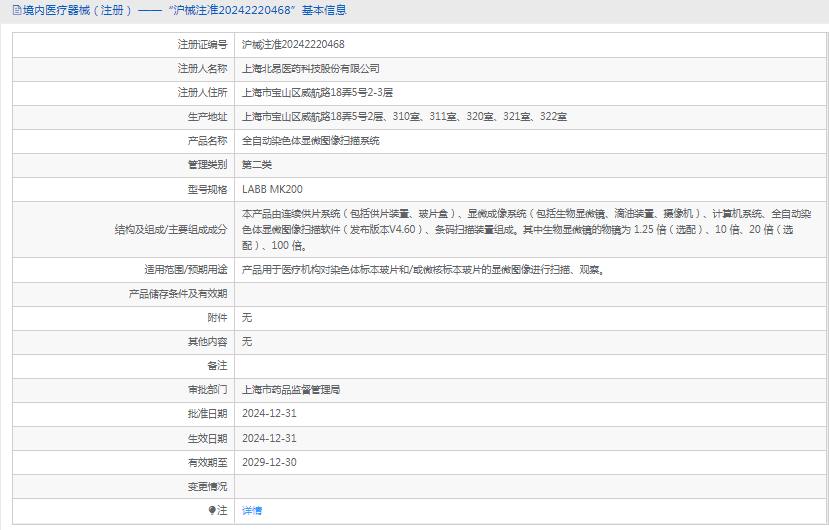Image resolution: width=829 pixels, height=530 pixels.
Task: Select the 适用范围/预期用途 label
Action: (x=186, y=270)
